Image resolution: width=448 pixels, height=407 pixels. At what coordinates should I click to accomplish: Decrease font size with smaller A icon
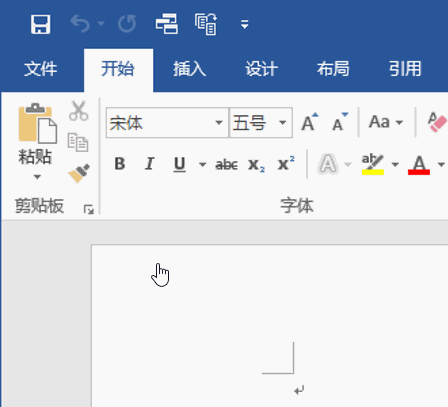[340, 123]
